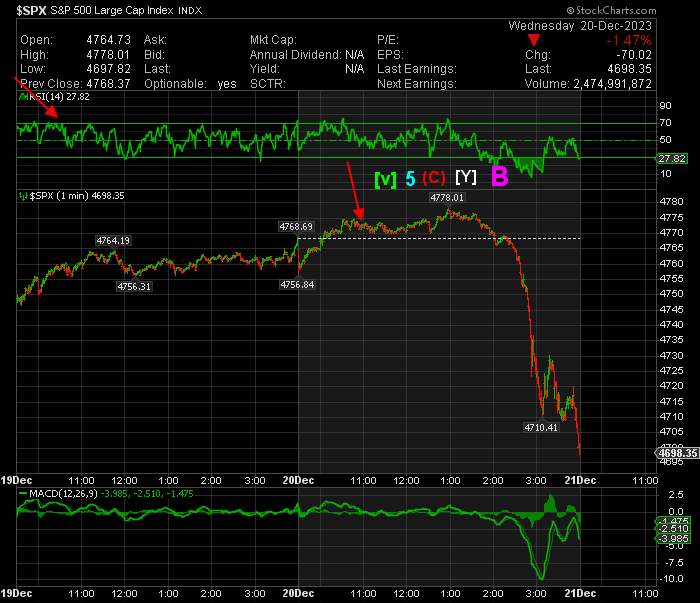Click the S&P 500 Large Cap Index name
The height and width of the screenshot is (603, 700).
tap(112, 10)
